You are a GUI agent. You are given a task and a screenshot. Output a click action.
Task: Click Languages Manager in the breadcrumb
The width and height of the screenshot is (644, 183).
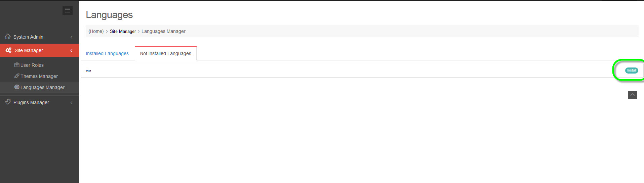(163, 31)
